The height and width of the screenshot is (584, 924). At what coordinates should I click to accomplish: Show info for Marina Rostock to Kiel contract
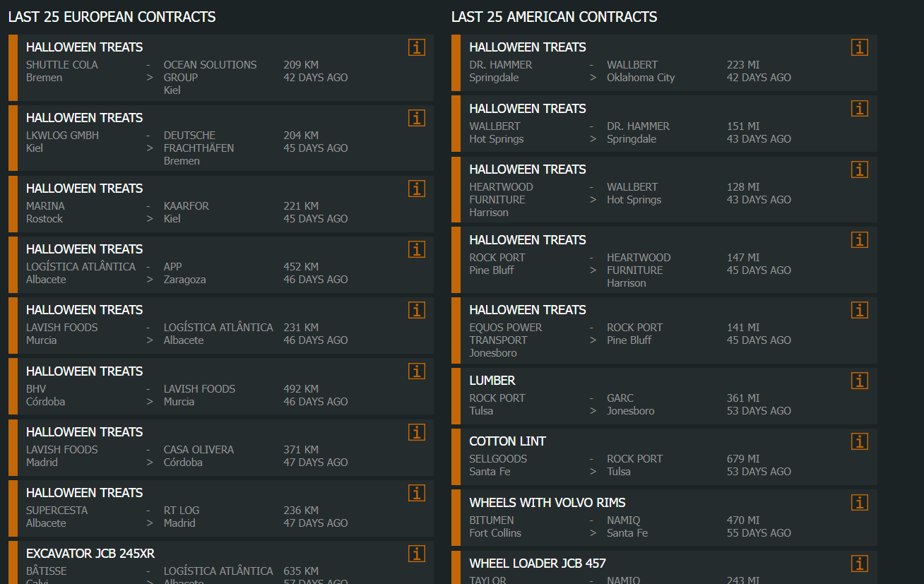(x=417, y=189)
